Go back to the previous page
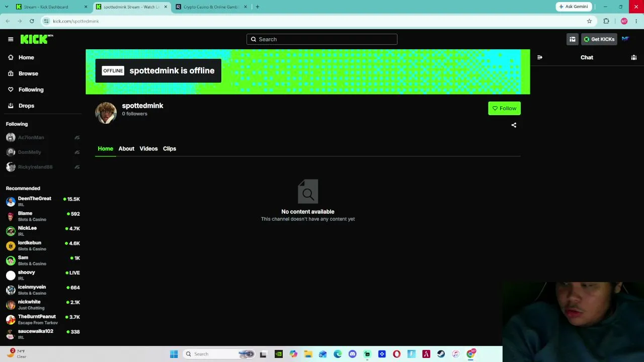 coord(8,21)
